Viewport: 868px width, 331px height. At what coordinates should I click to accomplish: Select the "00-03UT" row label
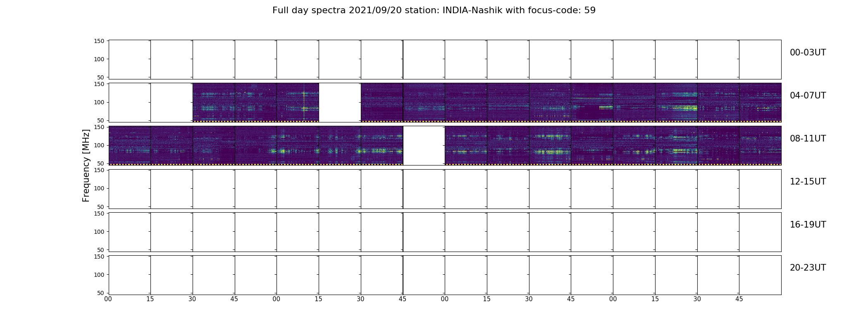(808, 53)
